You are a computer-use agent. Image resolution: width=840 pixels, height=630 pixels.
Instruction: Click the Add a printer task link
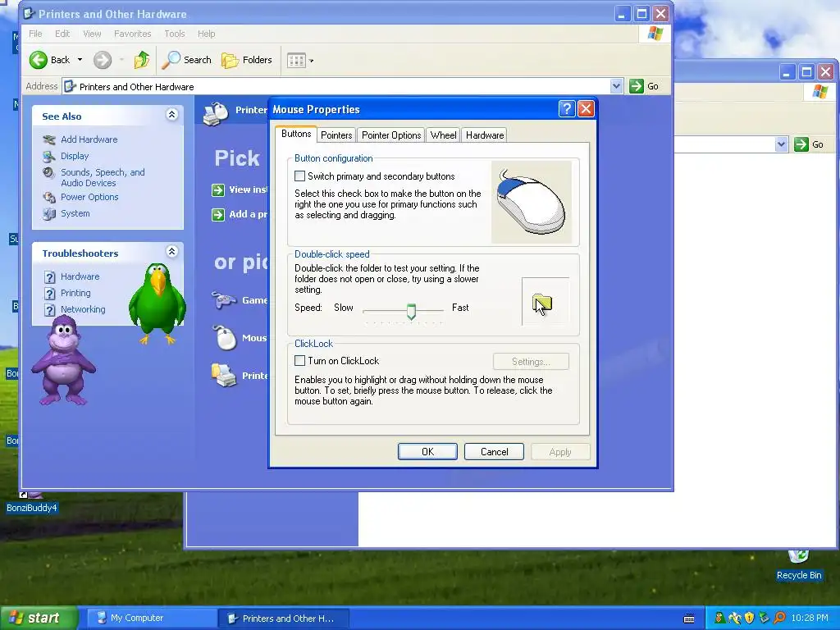pyautogui.click(x=240, y=214)
